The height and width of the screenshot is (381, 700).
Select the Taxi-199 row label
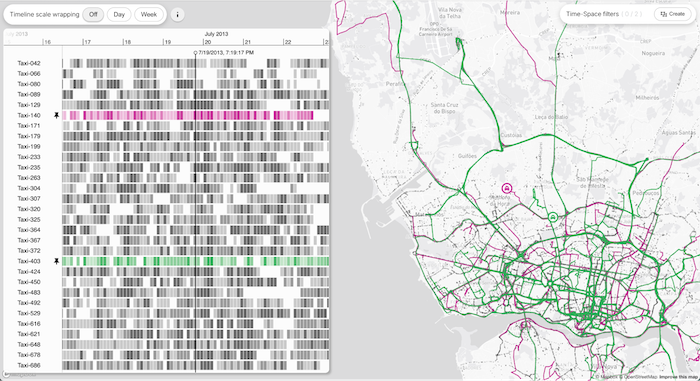(x=29, y=147)
